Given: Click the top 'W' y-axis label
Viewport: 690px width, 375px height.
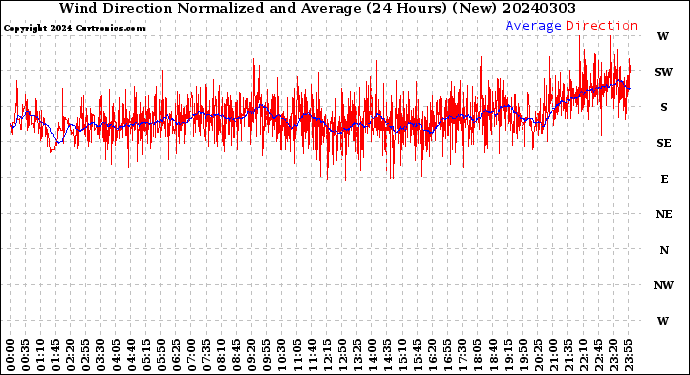Looking at the screenshot, I should tap(663, 37).
